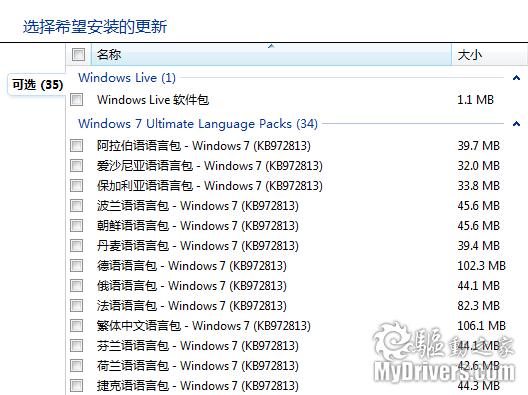
Task: Check the 阿拉伯语语言包 checkbox
Action: click(x=76, y=145)
